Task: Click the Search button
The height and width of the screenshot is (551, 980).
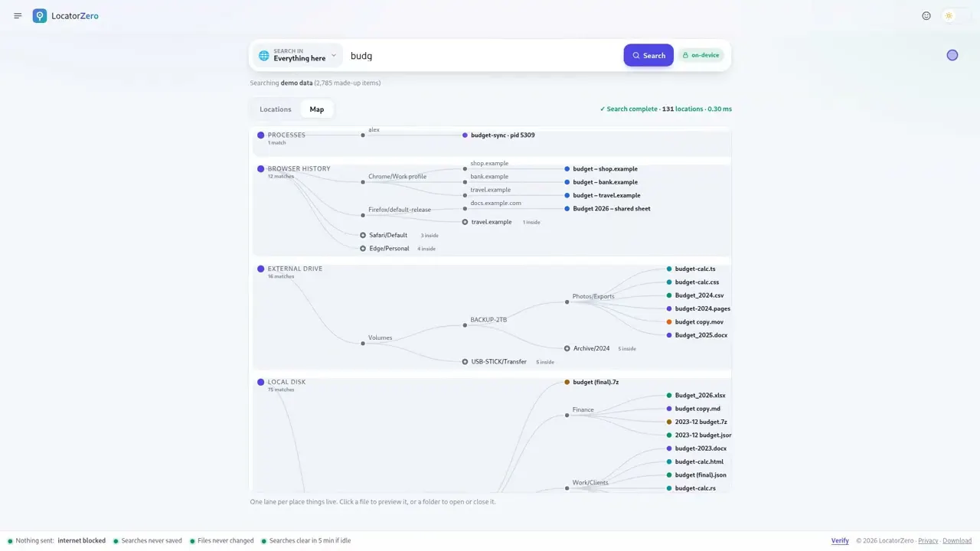Action: 648,55
